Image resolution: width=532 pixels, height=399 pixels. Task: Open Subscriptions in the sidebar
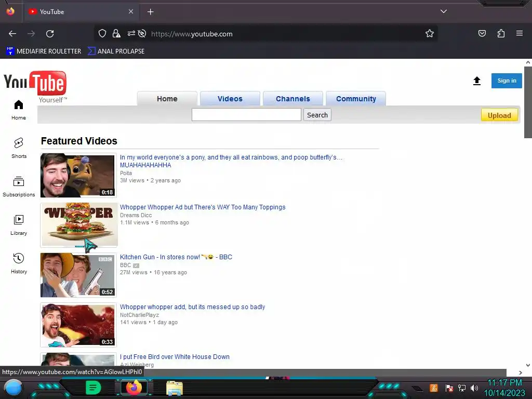click(x=19, y=187)
